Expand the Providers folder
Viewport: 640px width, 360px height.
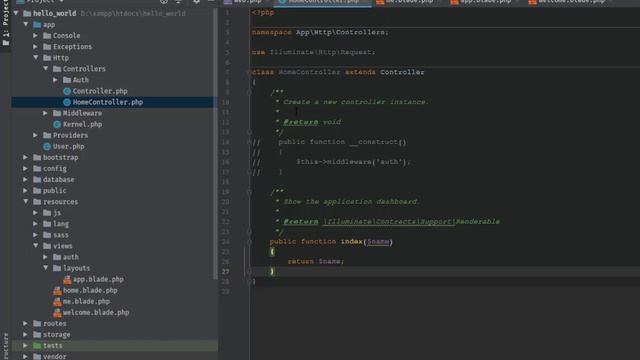pos(36,135)
